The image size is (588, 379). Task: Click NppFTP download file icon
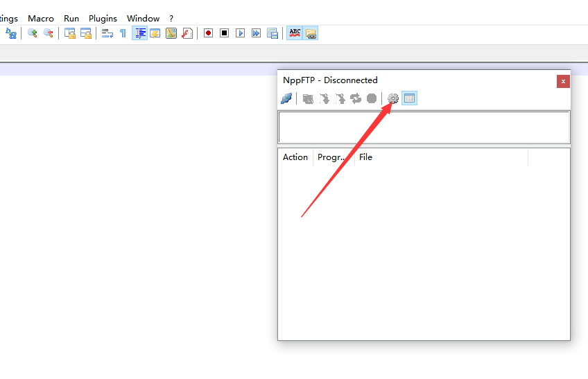(325, 98)
